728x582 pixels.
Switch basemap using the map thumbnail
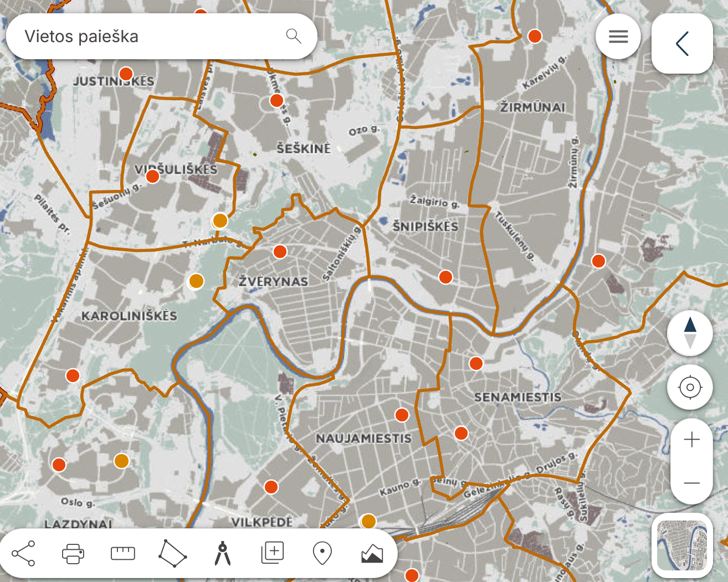pyautogui.click(x=682, y=545)
